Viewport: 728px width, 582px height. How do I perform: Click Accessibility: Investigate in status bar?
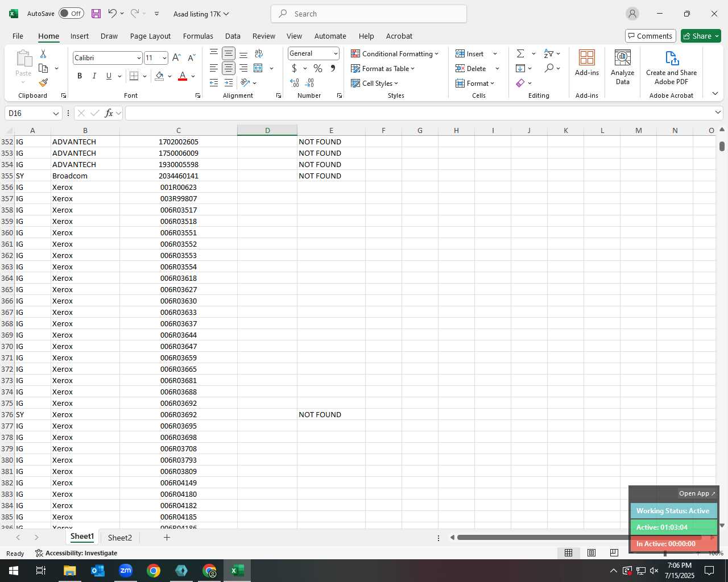click(x=76, y=553)
